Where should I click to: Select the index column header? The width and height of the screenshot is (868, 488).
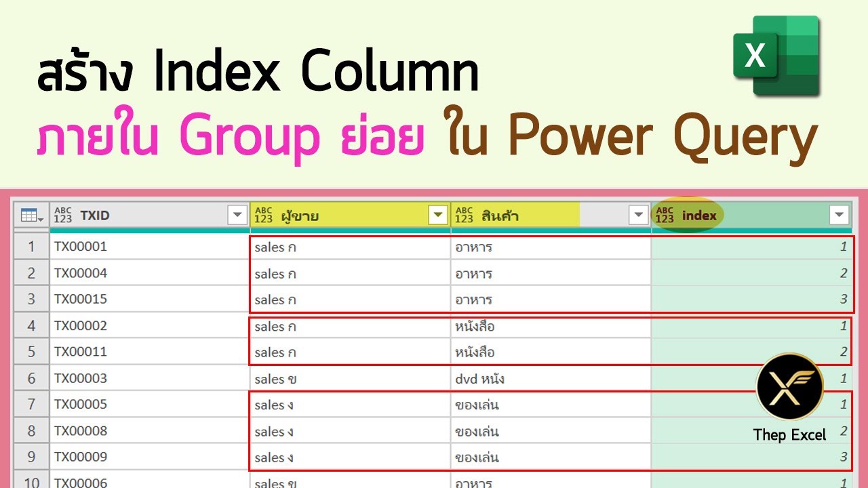(751, 216)
